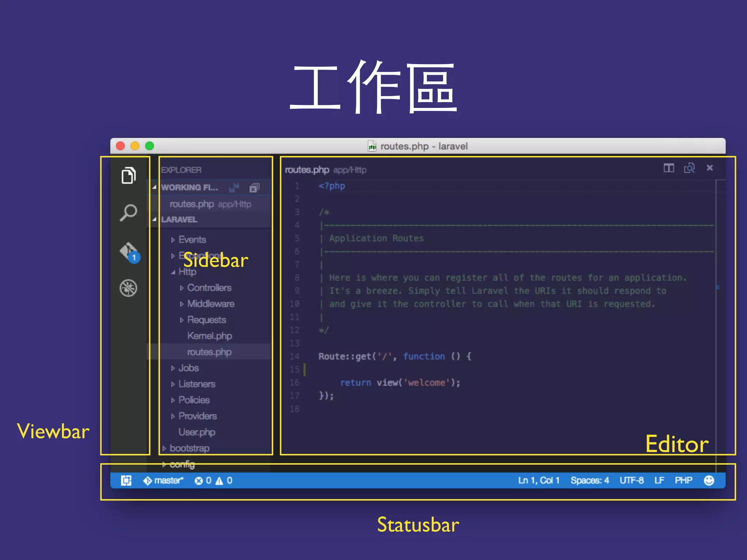Expand the bootstrap folder
747x560 pixels.
tap(164, 448)
